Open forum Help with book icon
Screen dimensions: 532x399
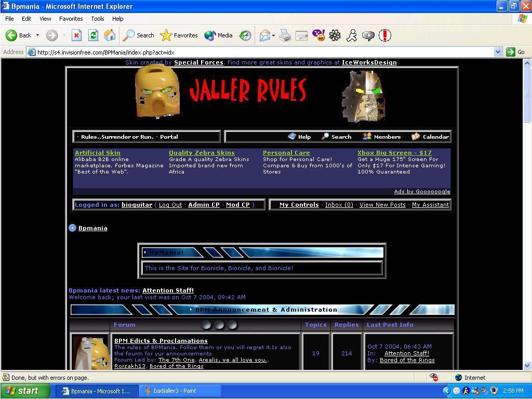(x=300, y=137)
